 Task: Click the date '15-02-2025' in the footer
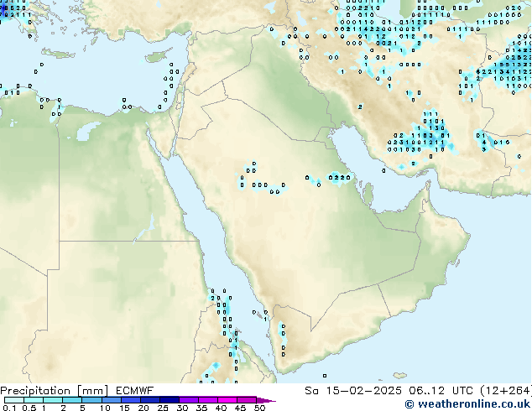click(x=363, y=391)
